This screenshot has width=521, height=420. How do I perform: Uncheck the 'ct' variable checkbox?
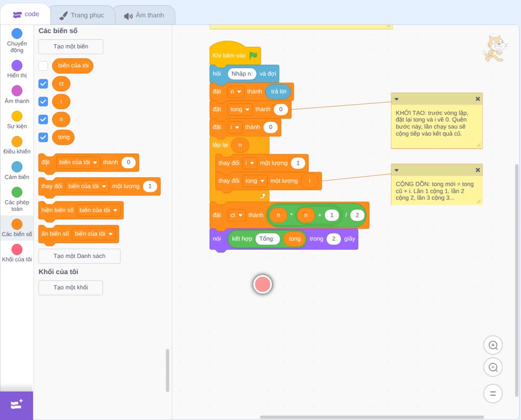tap(43, 84)
